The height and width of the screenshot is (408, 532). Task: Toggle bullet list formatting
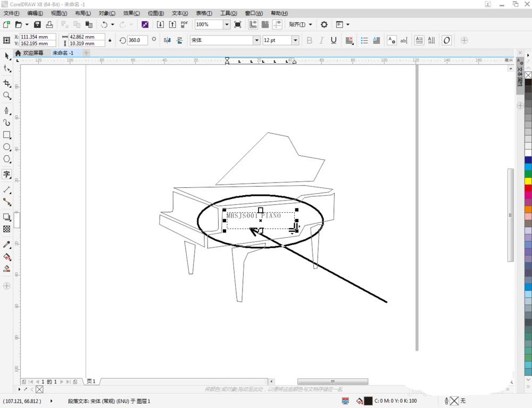pyautogui.click(x=364, y=40)
